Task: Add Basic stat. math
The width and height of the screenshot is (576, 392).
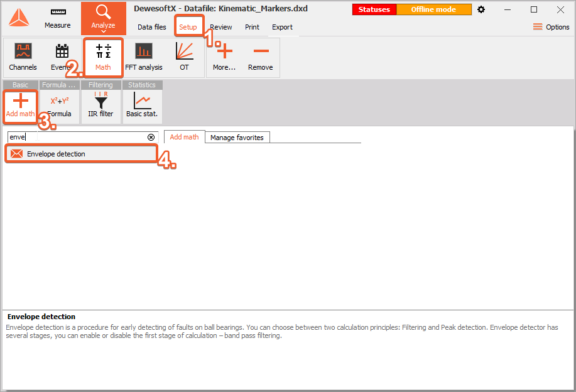Action: point(142,106)
